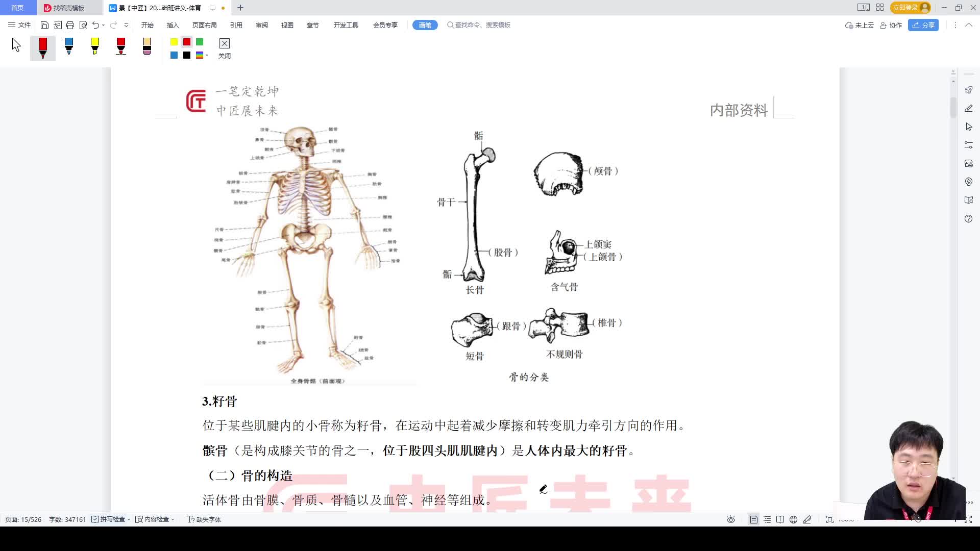
Task: Choose the eraser tool
Action: (x=146, y=47)
